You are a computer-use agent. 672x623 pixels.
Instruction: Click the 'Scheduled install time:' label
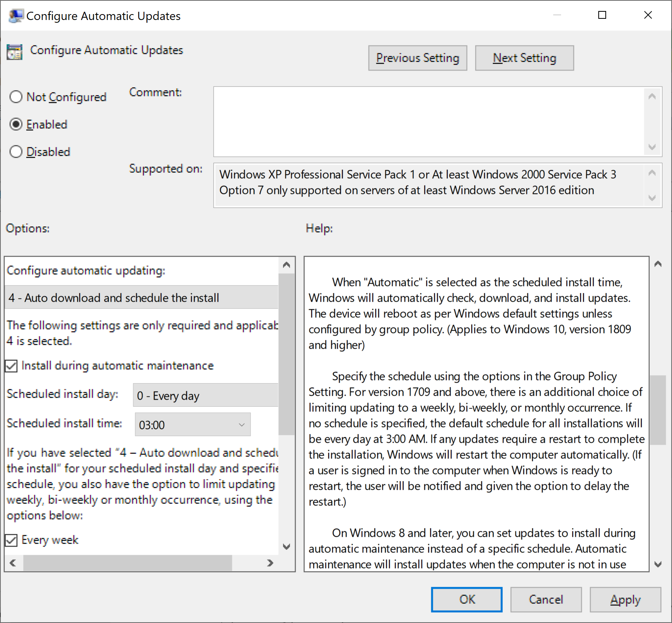(x=64, y=423)
